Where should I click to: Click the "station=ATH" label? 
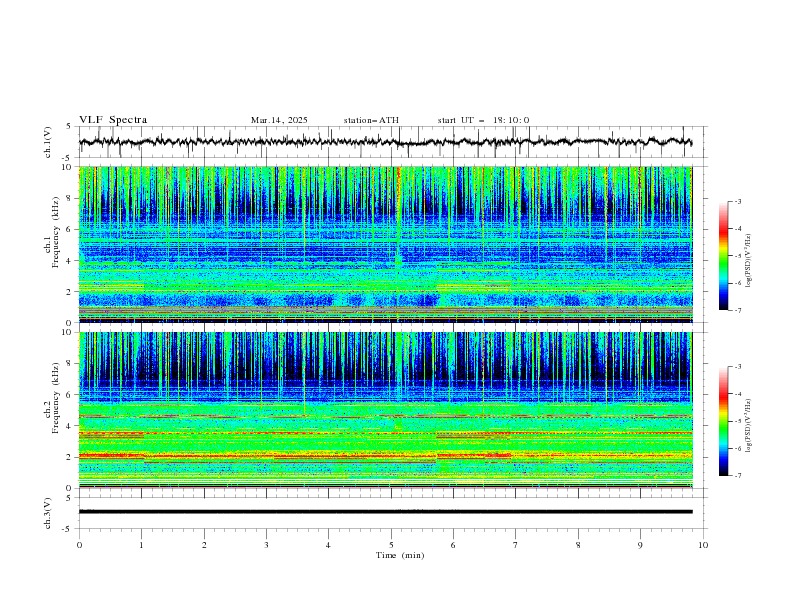point(371,120)
